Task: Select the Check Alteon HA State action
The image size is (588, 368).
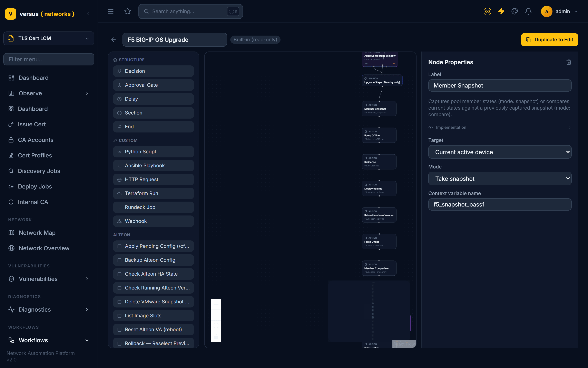Action: pos(153,274)
